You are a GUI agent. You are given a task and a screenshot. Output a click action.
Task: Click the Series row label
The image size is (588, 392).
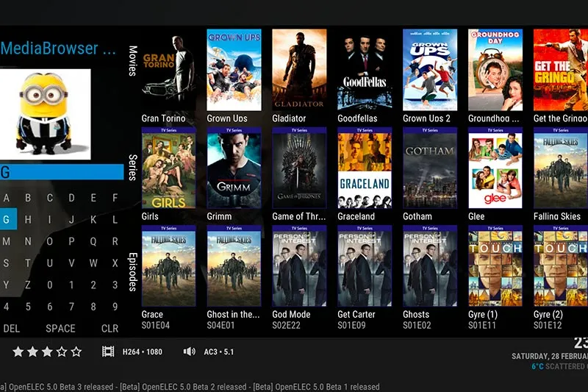133,167
